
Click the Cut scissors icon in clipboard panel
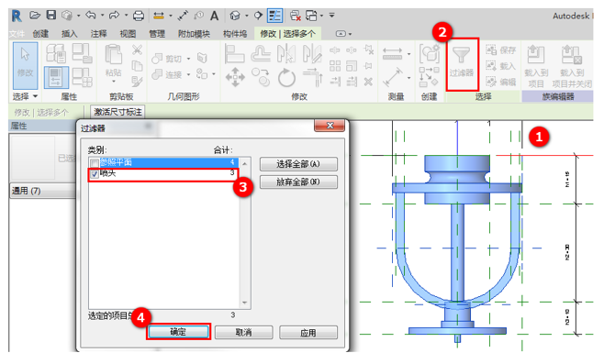[137, 50]
